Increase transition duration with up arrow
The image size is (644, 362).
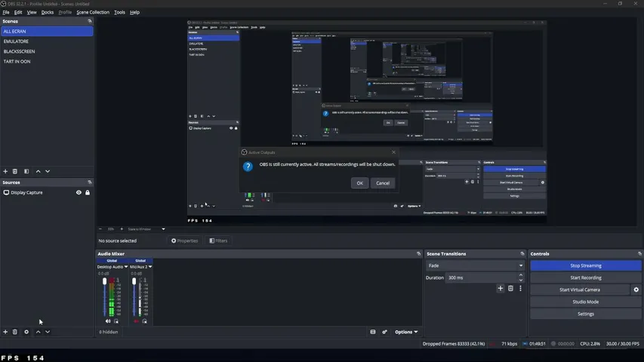coord(521,275)
